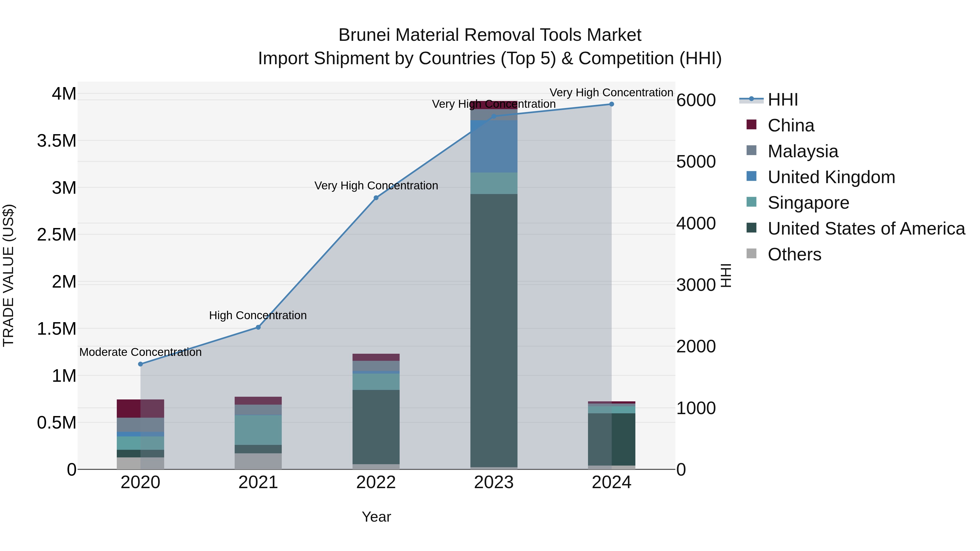Click the 2020 China bar segment
The height and width of the screenshot is (551, 980).
point(140,409)
